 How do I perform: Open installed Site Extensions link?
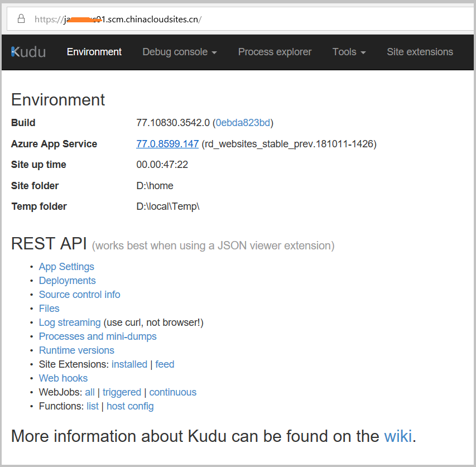point(129,364)
